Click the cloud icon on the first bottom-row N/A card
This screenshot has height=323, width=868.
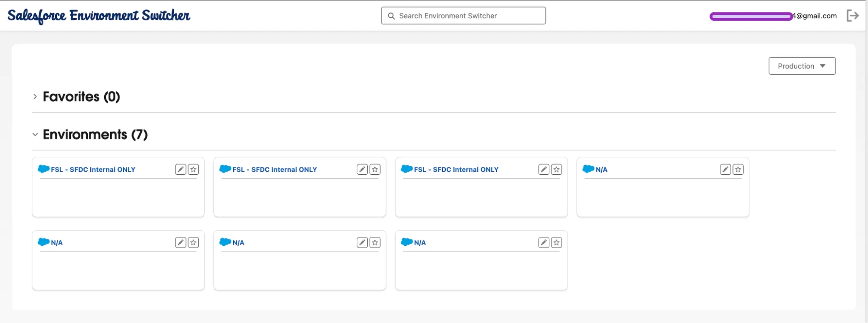tap(44, 242)
